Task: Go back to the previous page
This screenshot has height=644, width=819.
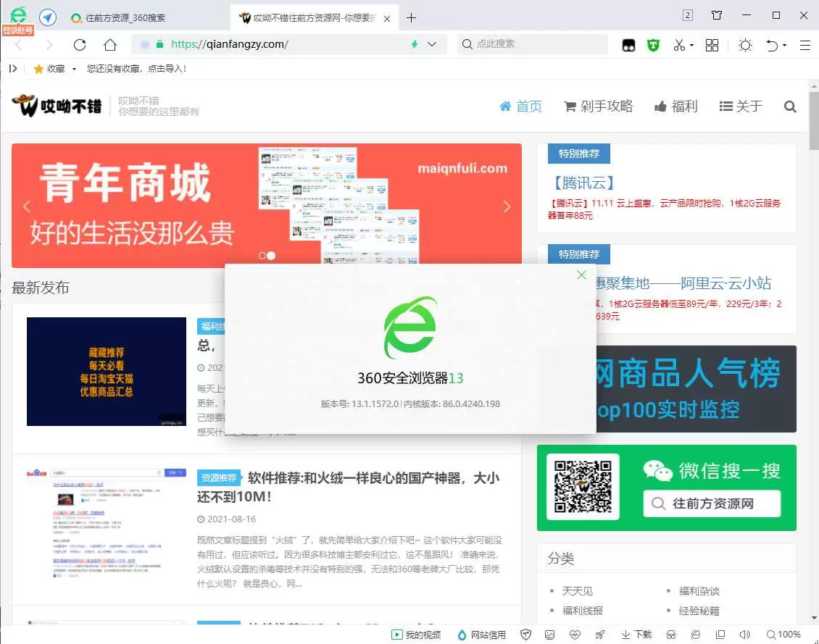Action: pyautogui.click(x=19, y=45)
